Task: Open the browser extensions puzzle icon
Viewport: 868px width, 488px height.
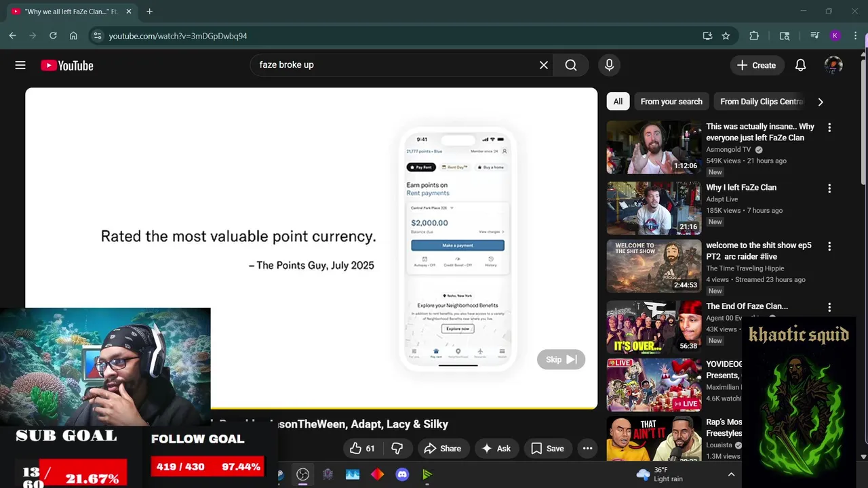Action: click(x=754, y=36)
